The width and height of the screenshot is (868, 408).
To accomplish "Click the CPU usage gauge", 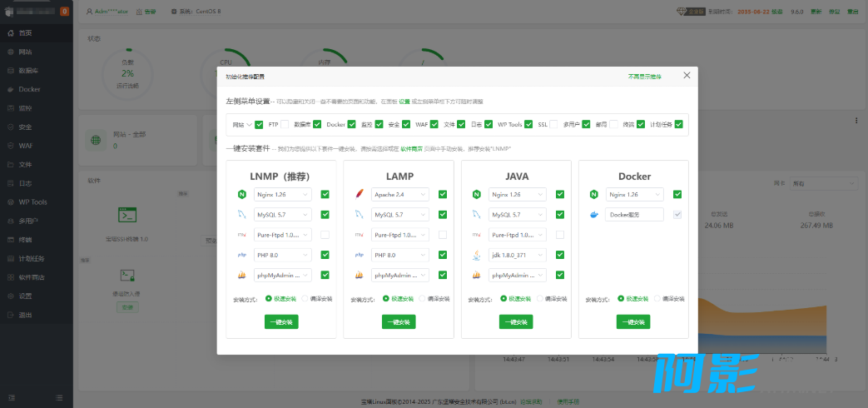I will click(x=226, y=74).
